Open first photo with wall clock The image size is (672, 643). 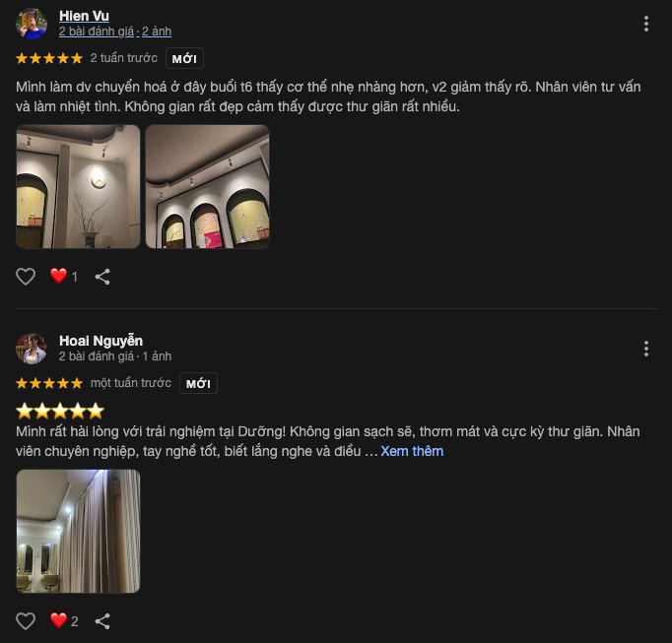point(78,186)
